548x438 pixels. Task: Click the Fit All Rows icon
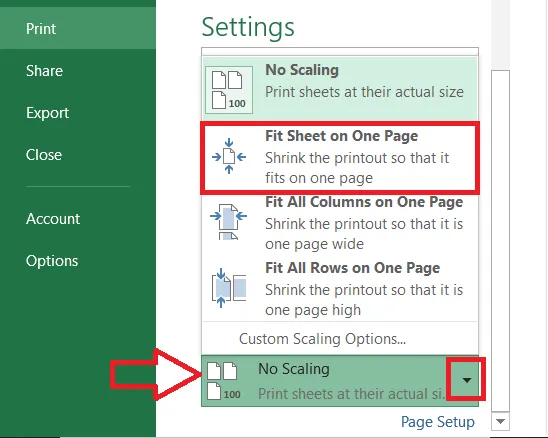tap(229, 288)
